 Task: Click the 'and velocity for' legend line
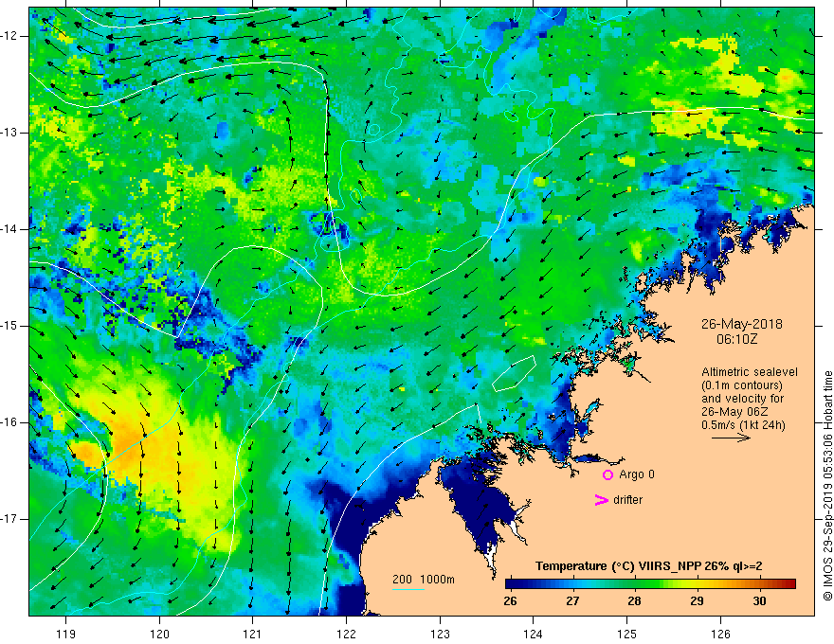click(x=742, y=399)
